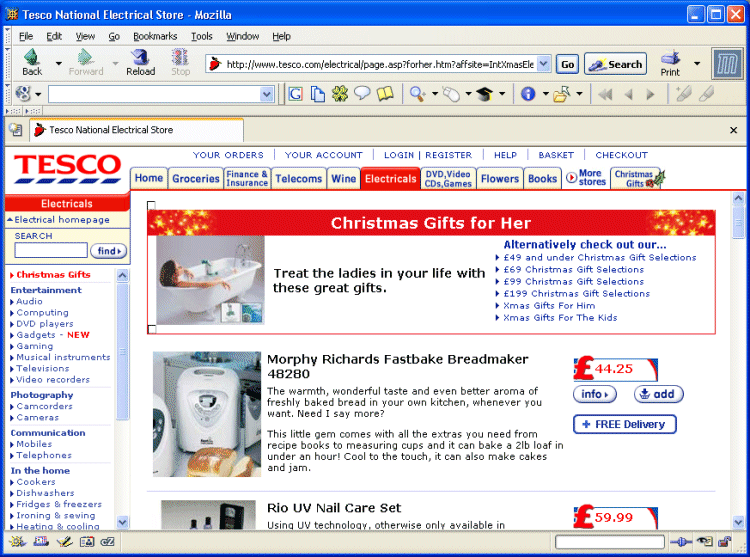
Task: Click the Googlebar search text field
Action: coord(155,94)
